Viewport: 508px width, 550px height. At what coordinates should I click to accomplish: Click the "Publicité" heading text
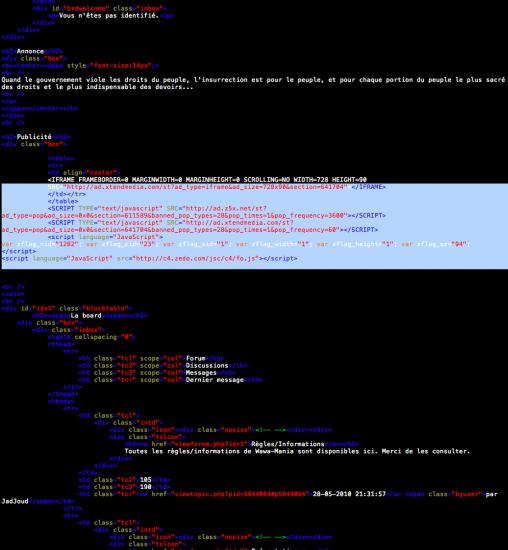[34, 137]
